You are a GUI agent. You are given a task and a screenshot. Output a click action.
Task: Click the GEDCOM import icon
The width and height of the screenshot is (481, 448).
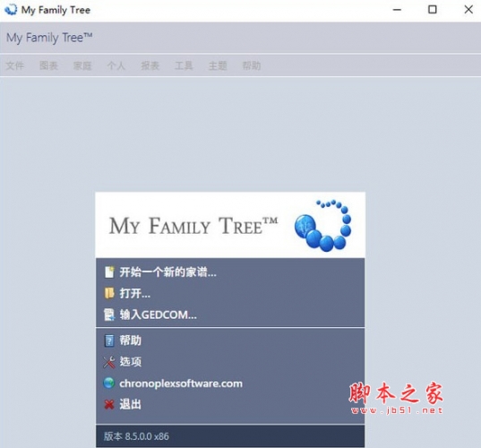(109, 314)
